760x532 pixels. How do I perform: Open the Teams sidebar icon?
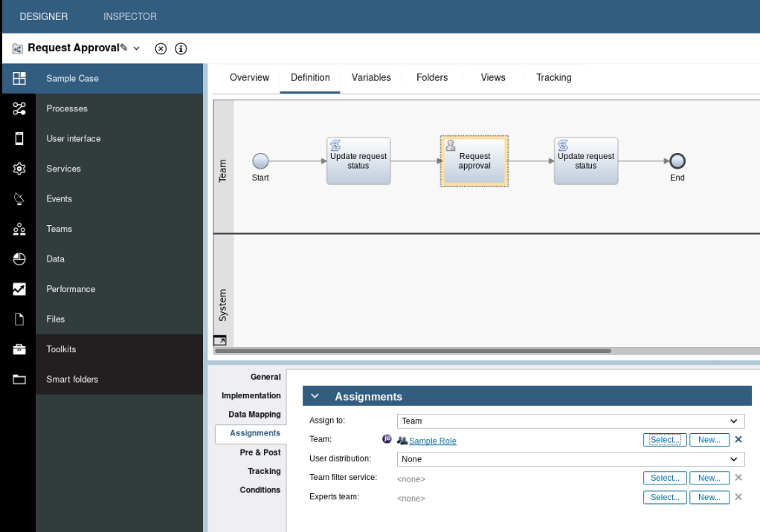[x=19, y=229]
